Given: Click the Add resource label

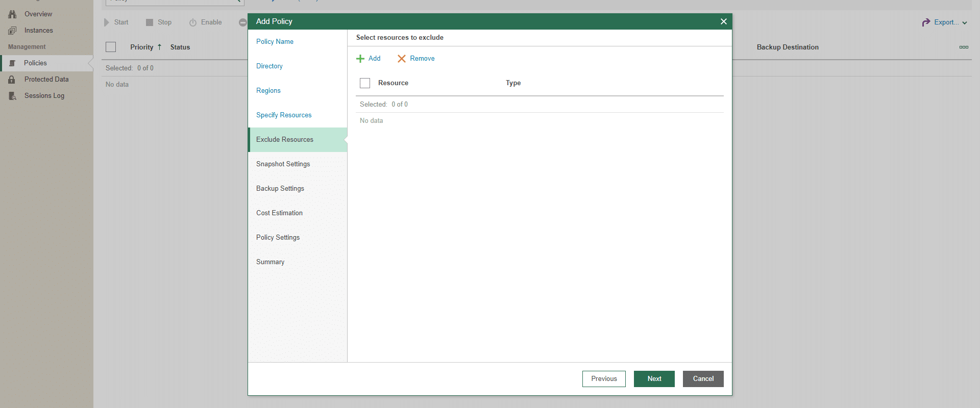Looking at the screenshot, I should [x=375, y=59].
